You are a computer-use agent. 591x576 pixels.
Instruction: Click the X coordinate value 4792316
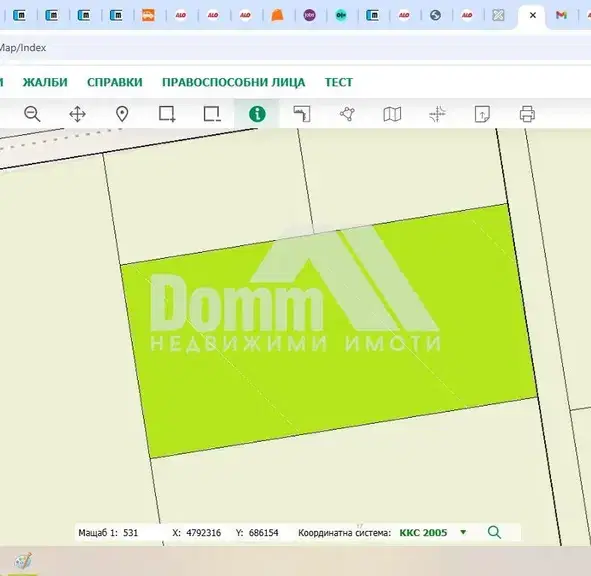click(x=204, y=533)
